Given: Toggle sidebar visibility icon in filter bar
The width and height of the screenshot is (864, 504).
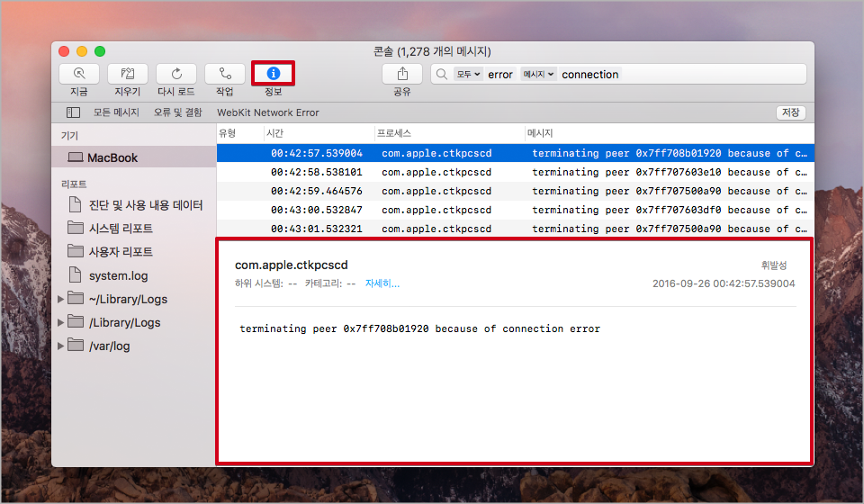Looking at the screenshot, I should click(x=73, y=112).
